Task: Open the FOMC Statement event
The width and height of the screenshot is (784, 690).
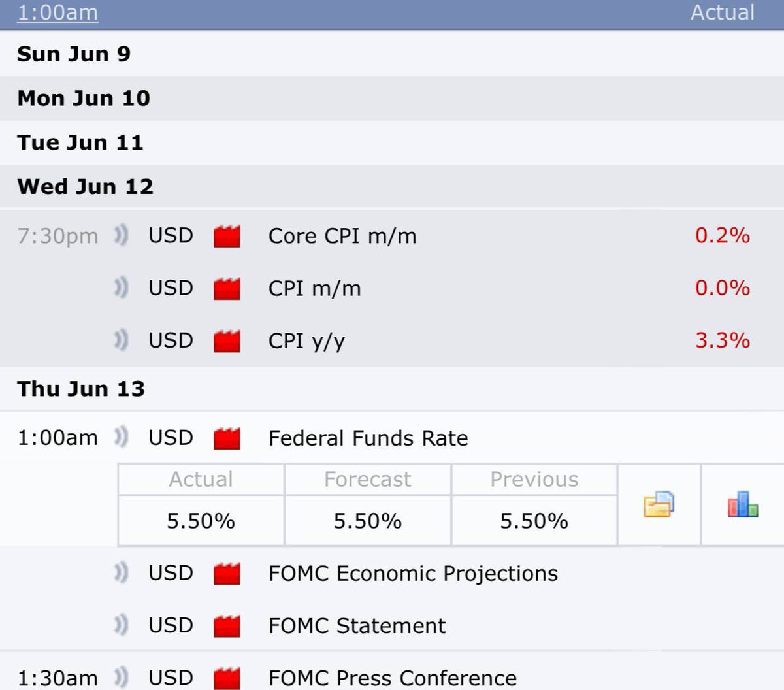Action: pyautogui.click(x=357, y=625)
